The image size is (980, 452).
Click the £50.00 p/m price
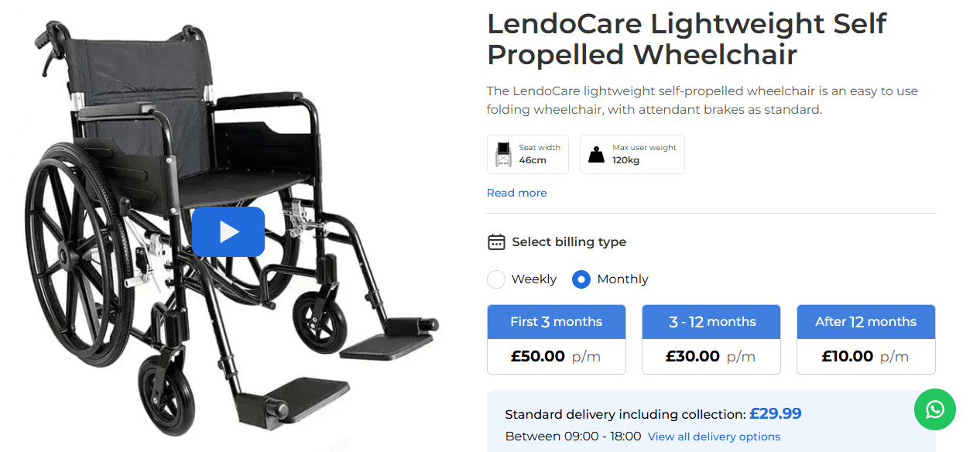pyautogui.click(x=556, y=357)
